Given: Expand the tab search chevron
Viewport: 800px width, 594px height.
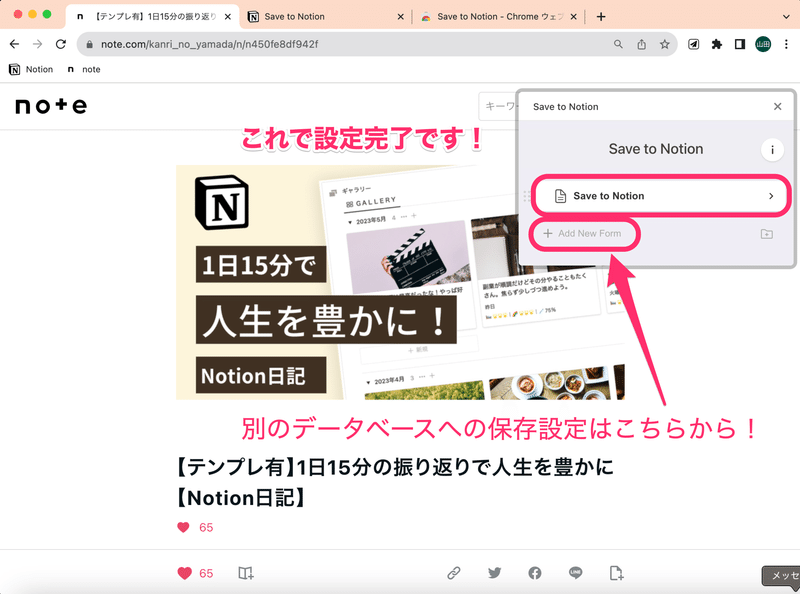Looking at the screenshot, I should point(786,17).
